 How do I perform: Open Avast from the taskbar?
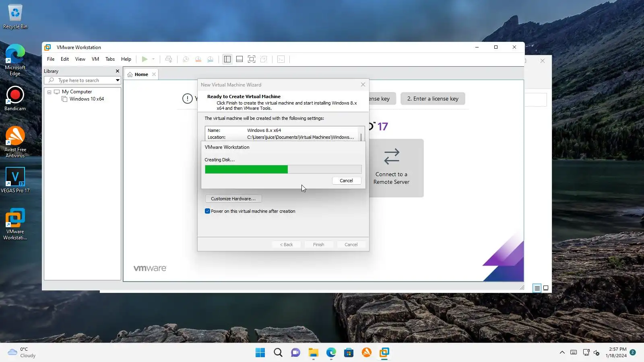tap(367, 353)
